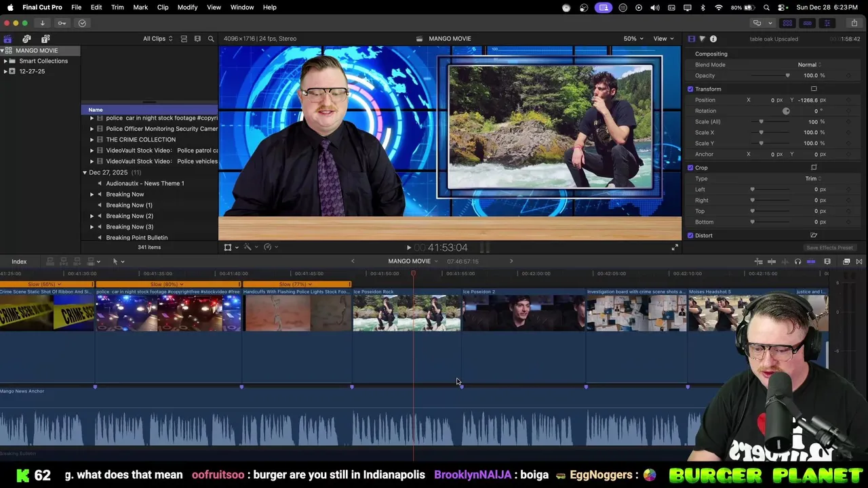
Task: Collapse the Dec 27, 2025 group
Action: tap(85, 173)
